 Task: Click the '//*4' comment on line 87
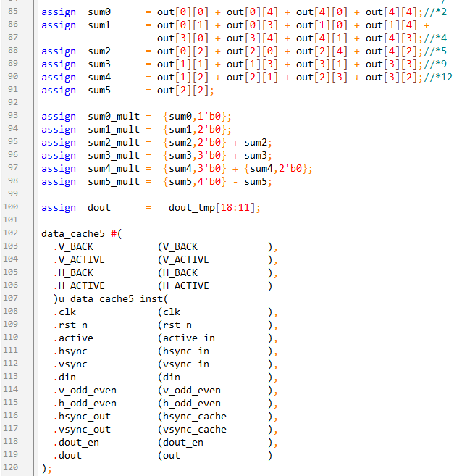pyautogui.click(x=435, y=38)
